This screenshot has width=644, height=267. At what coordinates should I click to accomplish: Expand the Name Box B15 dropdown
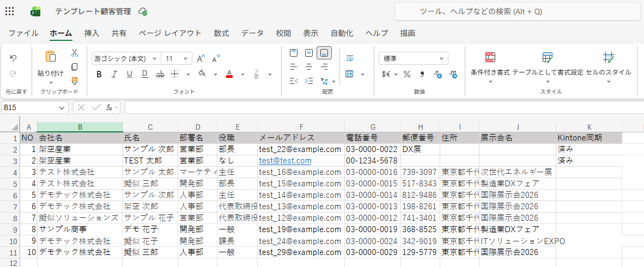[x=62, y=108]
